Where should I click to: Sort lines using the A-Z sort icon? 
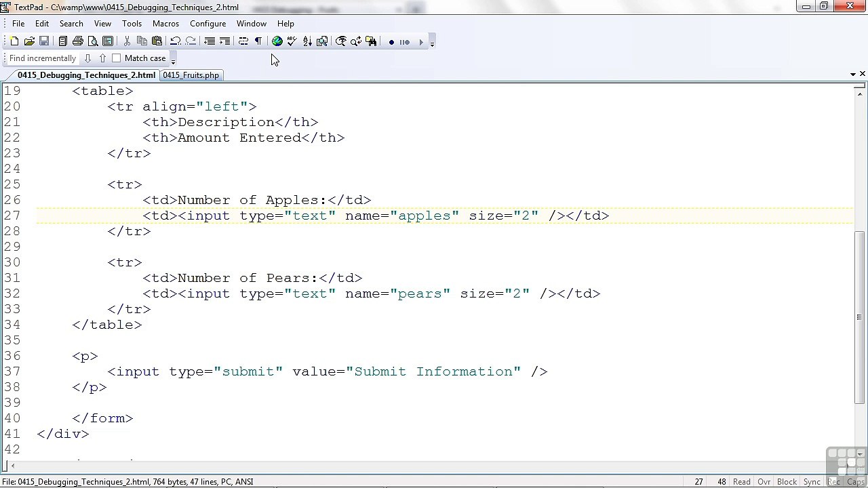307,42
